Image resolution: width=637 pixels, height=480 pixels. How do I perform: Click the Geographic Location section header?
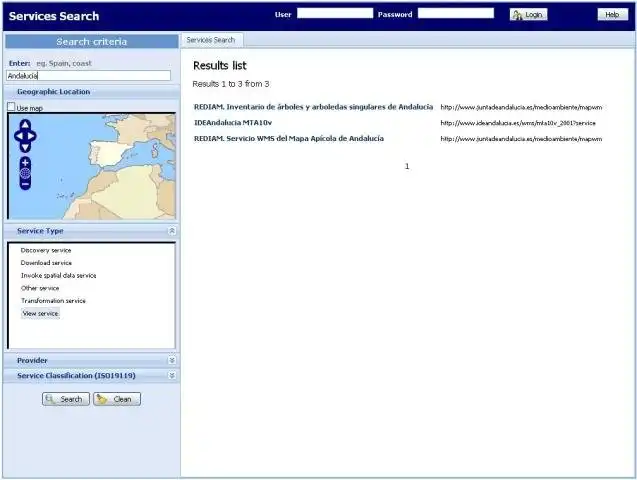(91, 92)
